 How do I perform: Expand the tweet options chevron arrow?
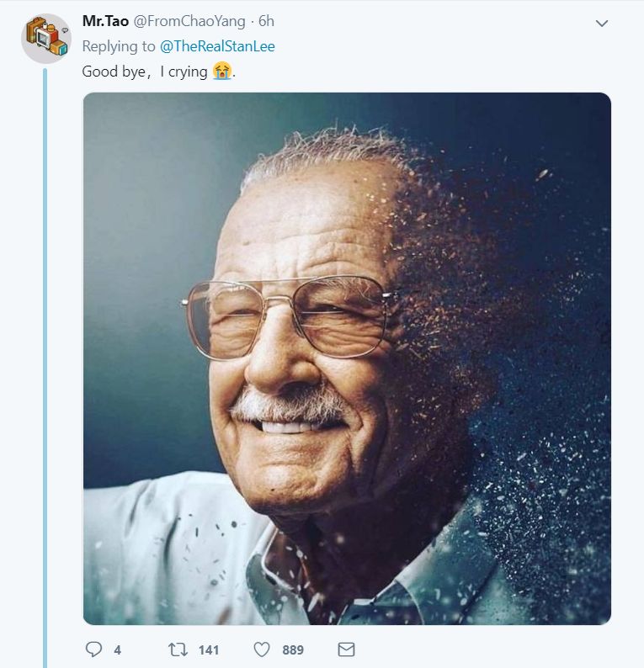click(602, 23)
